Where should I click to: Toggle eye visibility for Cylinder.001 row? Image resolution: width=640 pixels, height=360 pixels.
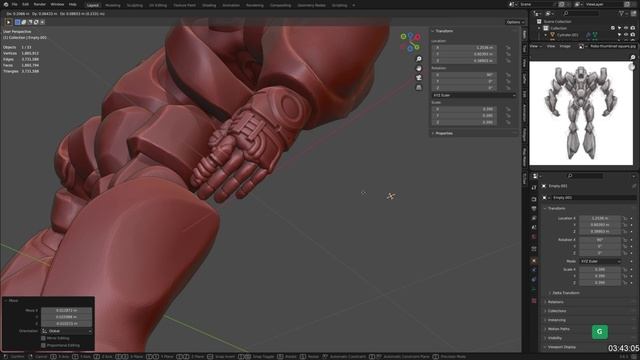click(626, 35)
